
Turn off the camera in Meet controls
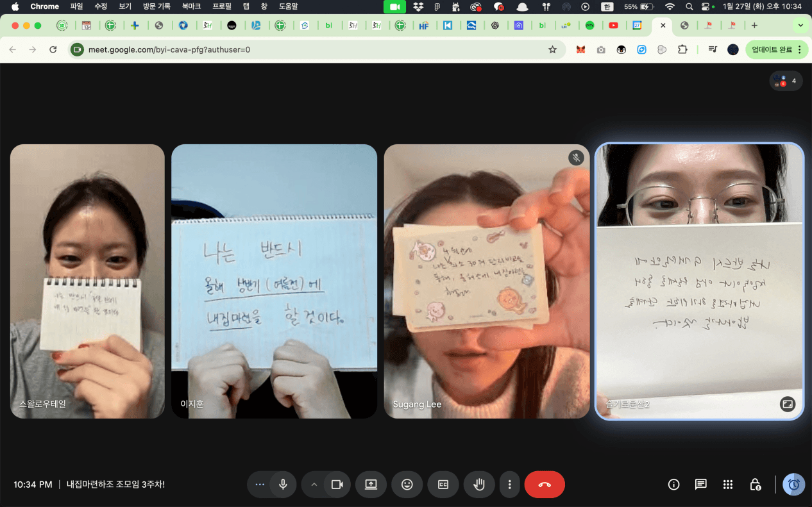(337, 485)
